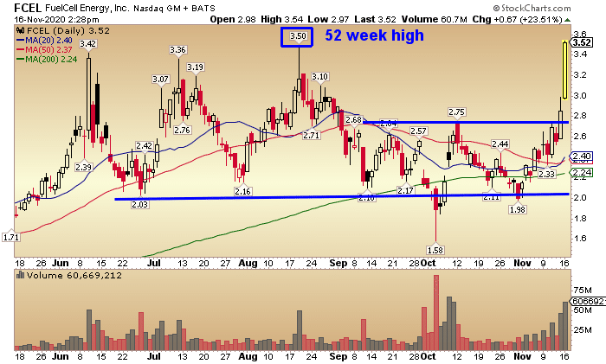Click the 1.58 October low label

[435, 250]
